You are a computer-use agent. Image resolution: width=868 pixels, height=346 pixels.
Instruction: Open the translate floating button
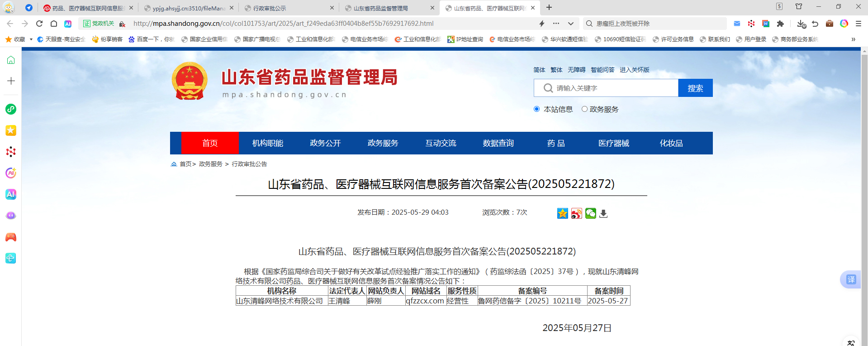[x=851, y=279]
